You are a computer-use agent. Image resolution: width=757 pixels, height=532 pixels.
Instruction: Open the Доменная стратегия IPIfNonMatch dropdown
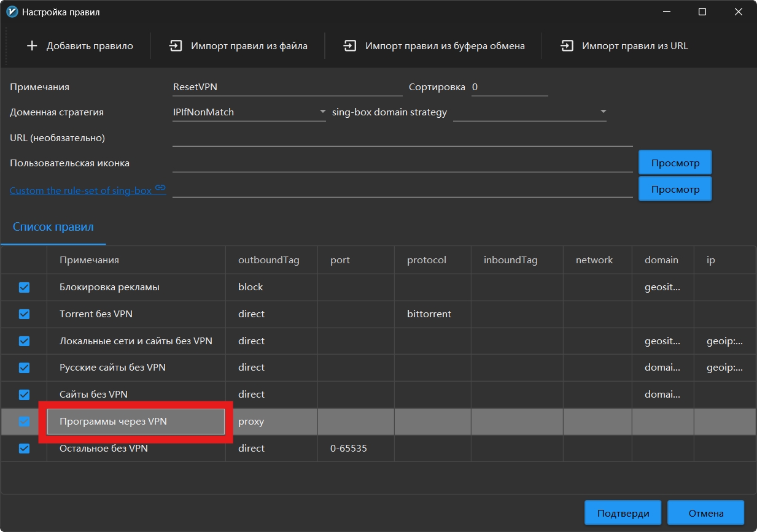249,112
